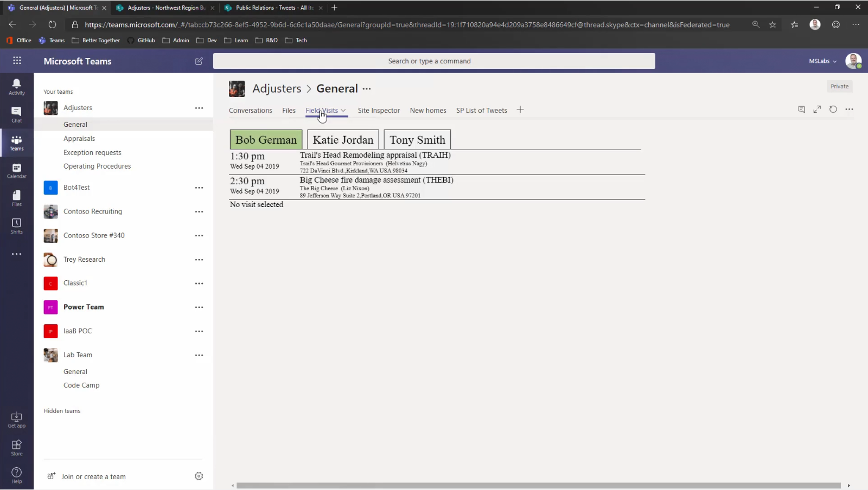Open the Field Visits tab dropdown arrow
Screen dimensions: 868x490
coord(343,111)
